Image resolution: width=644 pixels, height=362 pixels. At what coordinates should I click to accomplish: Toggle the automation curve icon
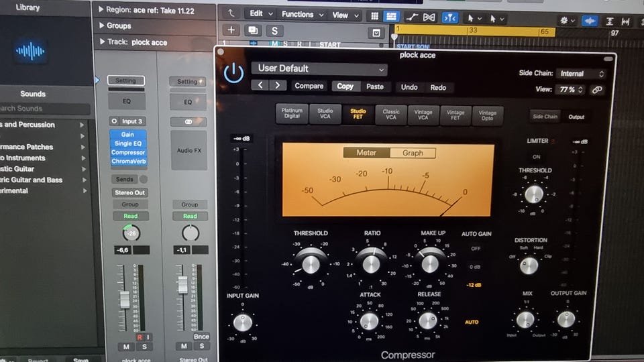(411, 16)
